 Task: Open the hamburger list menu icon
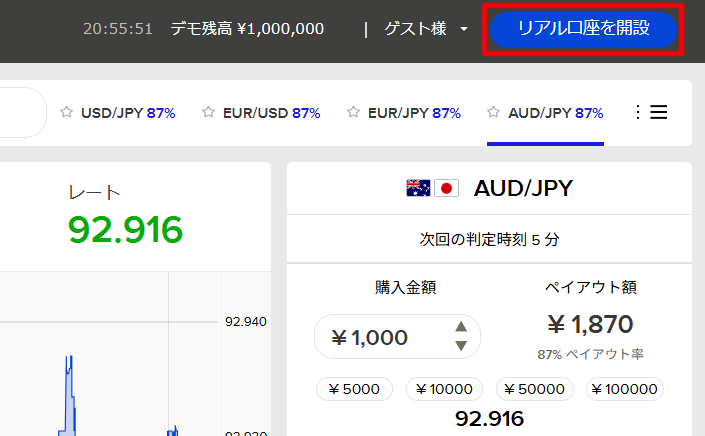659,112
